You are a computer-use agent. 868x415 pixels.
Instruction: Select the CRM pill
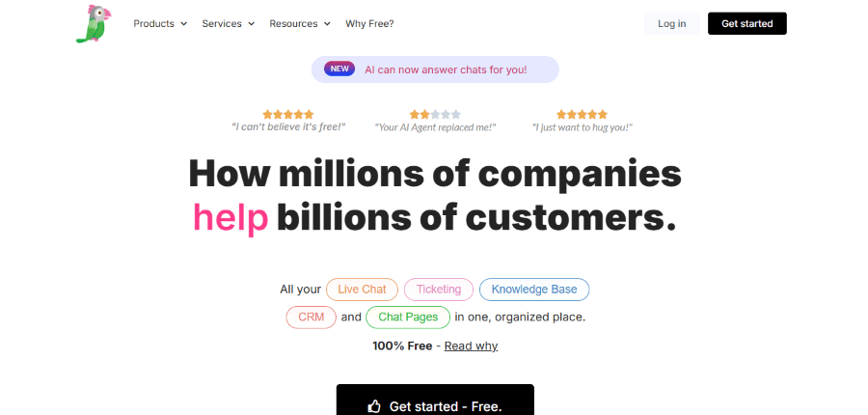[x=311, y=317]
